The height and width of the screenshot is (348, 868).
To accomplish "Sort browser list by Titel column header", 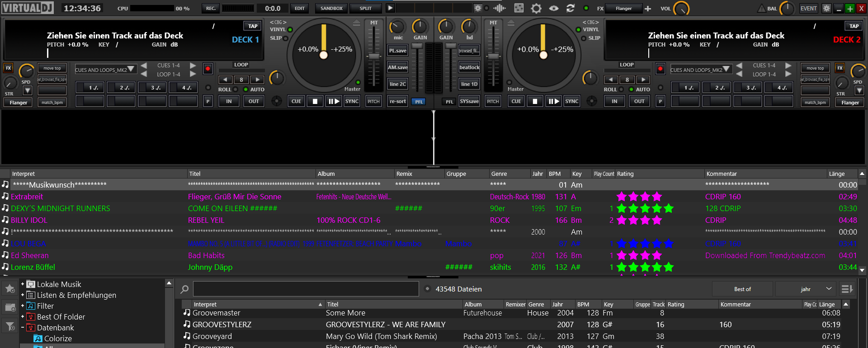I will pyautogui.click(x=393, y=304).
